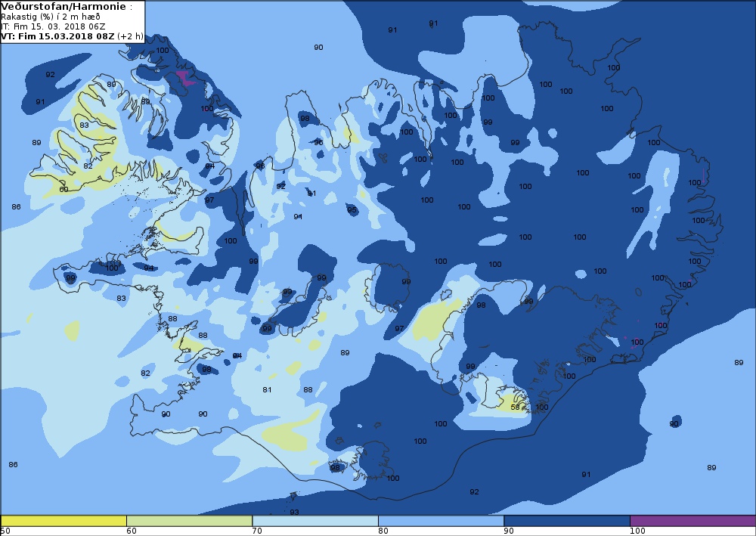
Task: Click the humidity value 81 on the map
Action: point(267,389)
